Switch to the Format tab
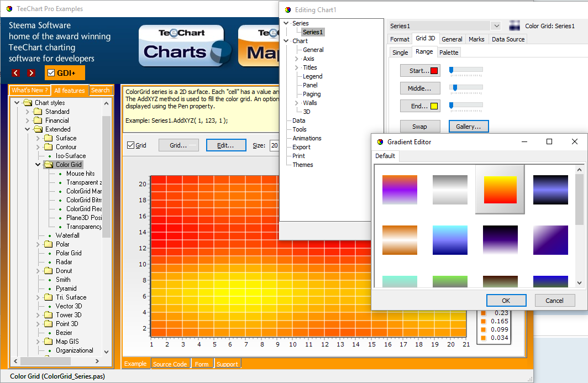The image size is (588, 383). [x=400, y=39]
